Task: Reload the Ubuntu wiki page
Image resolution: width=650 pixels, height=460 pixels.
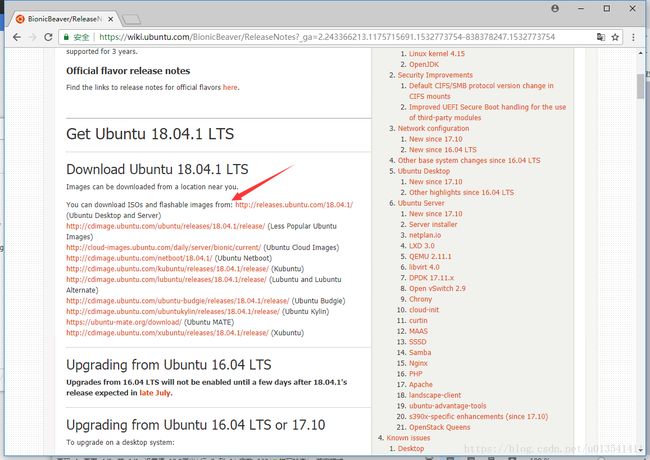Action: tap(48, 37)
